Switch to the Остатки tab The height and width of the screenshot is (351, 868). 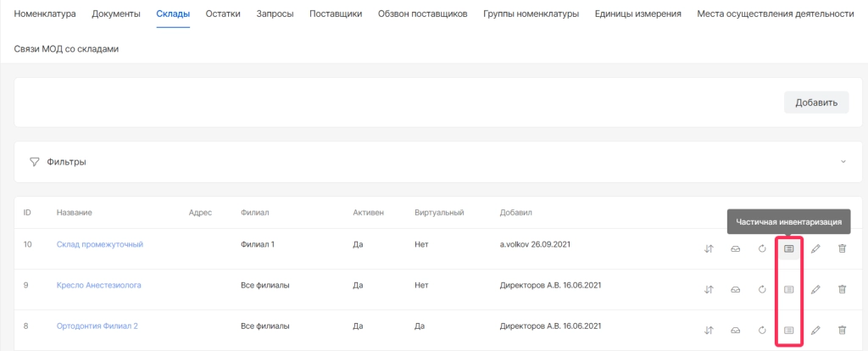(223, 14)
